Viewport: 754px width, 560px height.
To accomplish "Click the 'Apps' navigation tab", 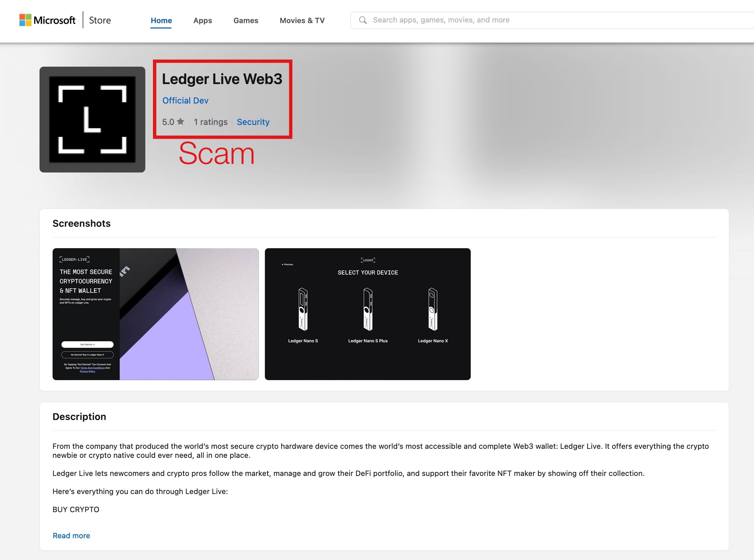I will [202, 20].
